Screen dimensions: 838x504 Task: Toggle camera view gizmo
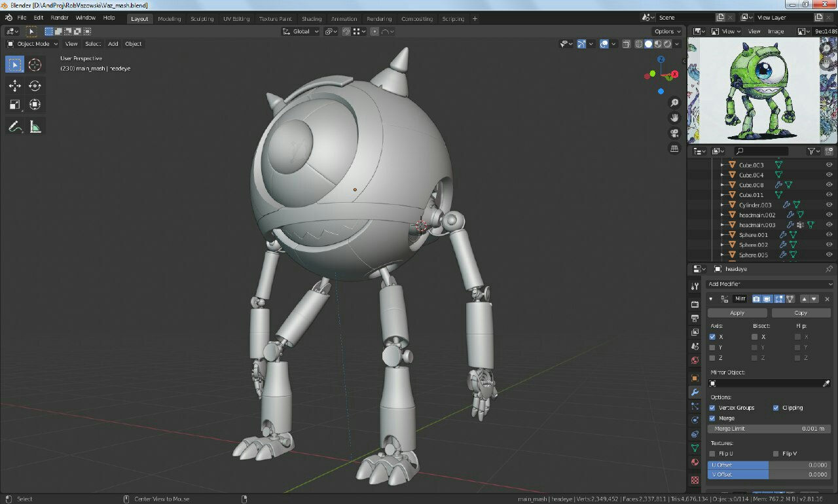(x=674, y=134)
